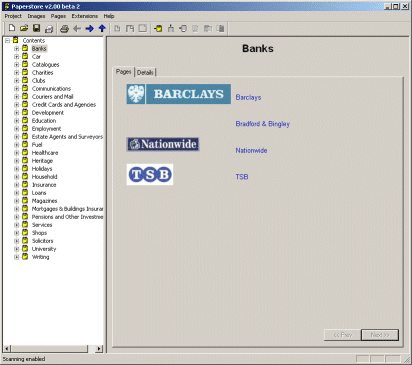Select Services in the contents tree
The height and width of the screenshot is (365, 412).
(42, 225)
